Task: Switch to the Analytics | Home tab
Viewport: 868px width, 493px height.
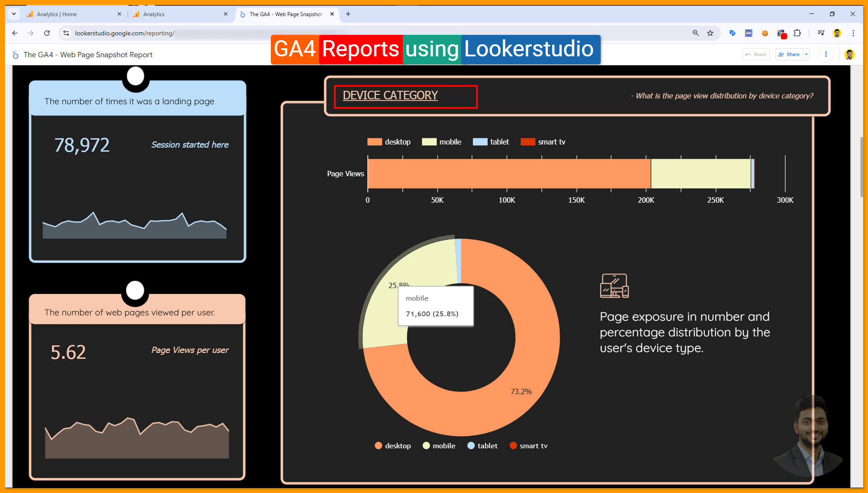Action: pyautogui.click(x=57, y=14)
